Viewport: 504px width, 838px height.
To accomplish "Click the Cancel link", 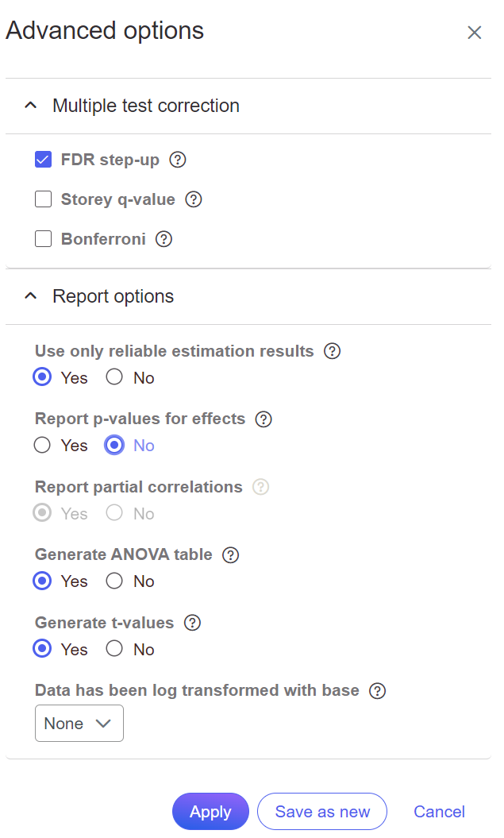I will [x=439, y=812].
